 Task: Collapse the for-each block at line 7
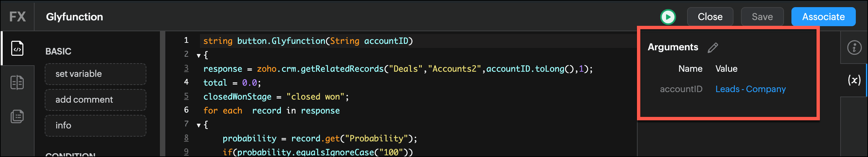pyautogui.click(x=199, y=125)
